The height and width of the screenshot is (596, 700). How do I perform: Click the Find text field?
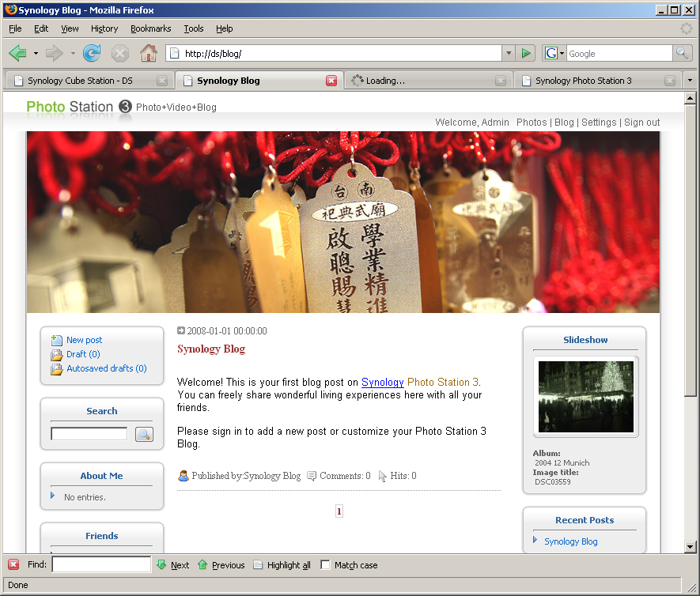click(101, 564)
